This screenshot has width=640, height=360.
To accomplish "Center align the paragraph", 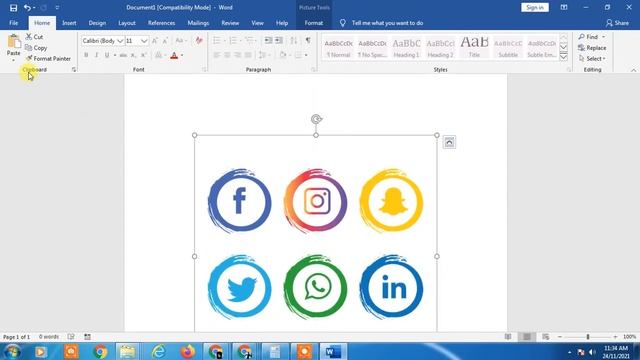I will [x=227, y=55].
